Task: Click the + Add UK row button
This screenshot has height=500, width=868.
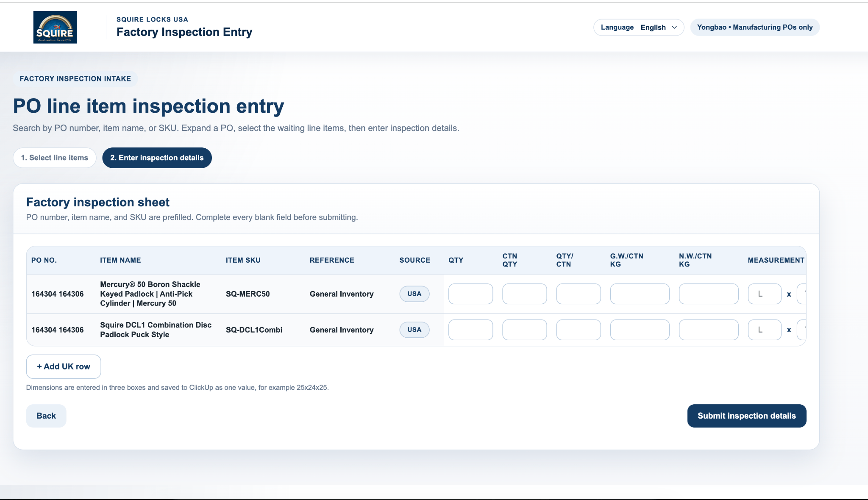Action: click(x=64, y=367)
